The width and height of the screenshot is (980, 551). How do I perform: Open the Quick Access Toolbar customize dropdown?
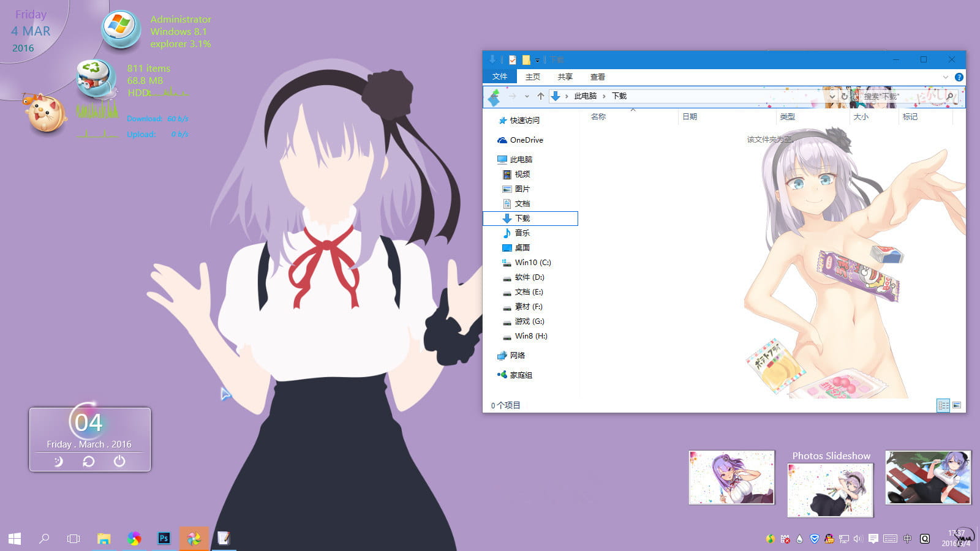click(538, 59)
